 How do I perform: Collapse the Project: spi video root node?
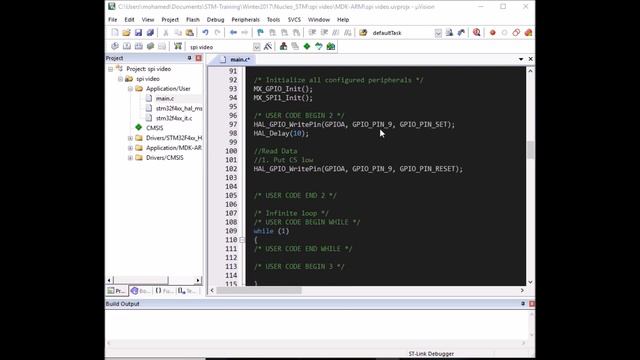coord(111,69)
